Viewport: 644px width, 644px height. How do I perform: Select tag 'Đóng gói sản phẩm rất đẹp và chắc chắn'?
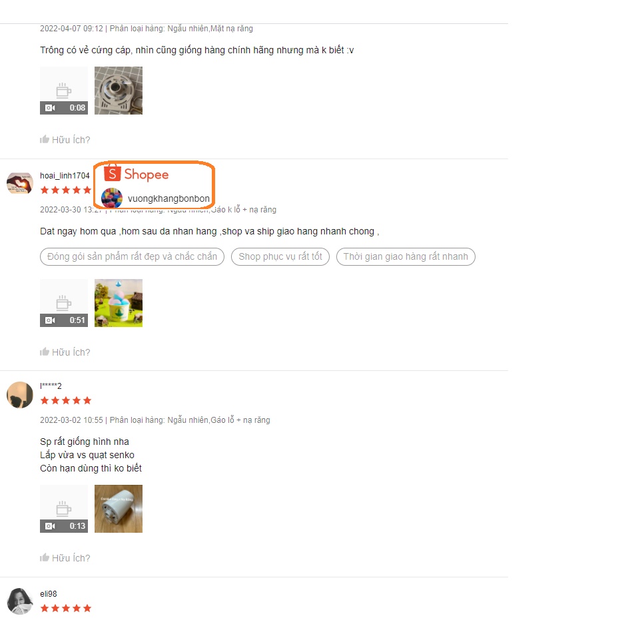coord(132,256)
